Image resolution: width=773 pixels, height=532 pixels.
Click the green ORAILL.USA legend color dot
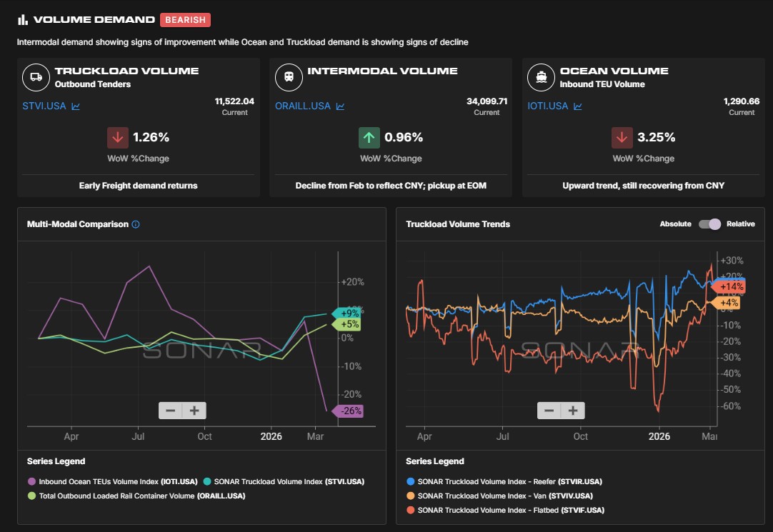point(31,496)
